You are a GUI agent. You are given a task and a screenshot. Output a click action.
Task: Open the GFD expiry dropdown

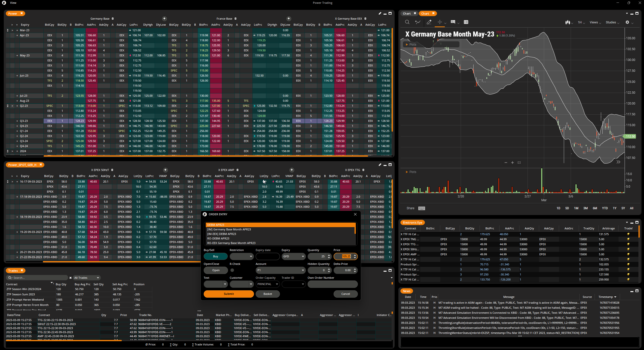(293, 256)
